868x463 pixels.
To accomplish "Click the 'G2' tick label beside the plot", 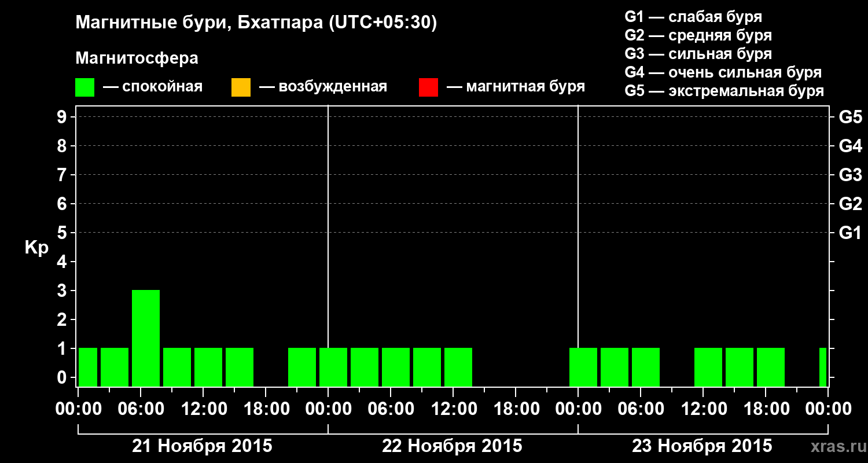I will coord(851,204).
